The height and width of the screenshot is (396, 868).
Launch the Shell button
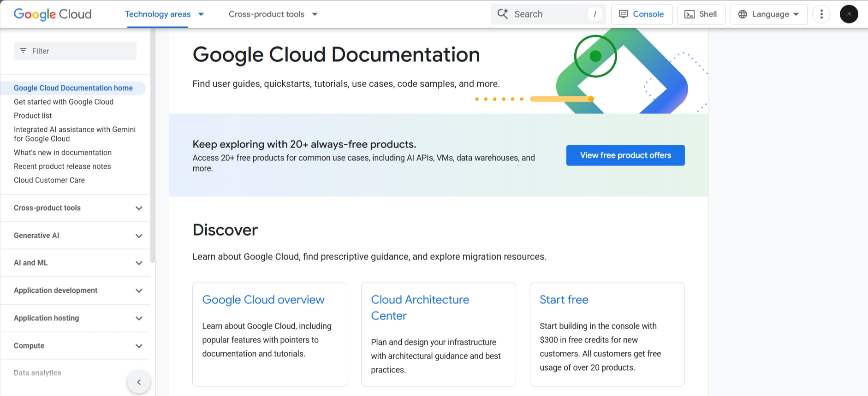701,14
